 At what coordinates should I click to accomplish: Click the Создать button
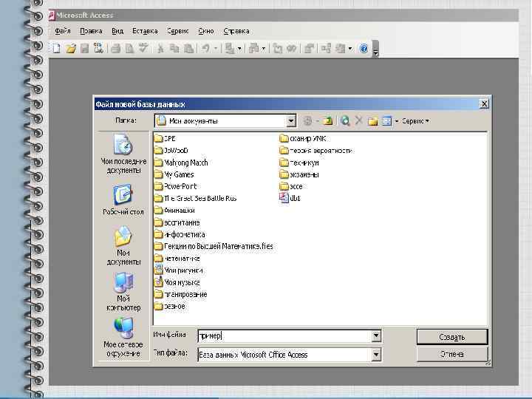point(452,337)
